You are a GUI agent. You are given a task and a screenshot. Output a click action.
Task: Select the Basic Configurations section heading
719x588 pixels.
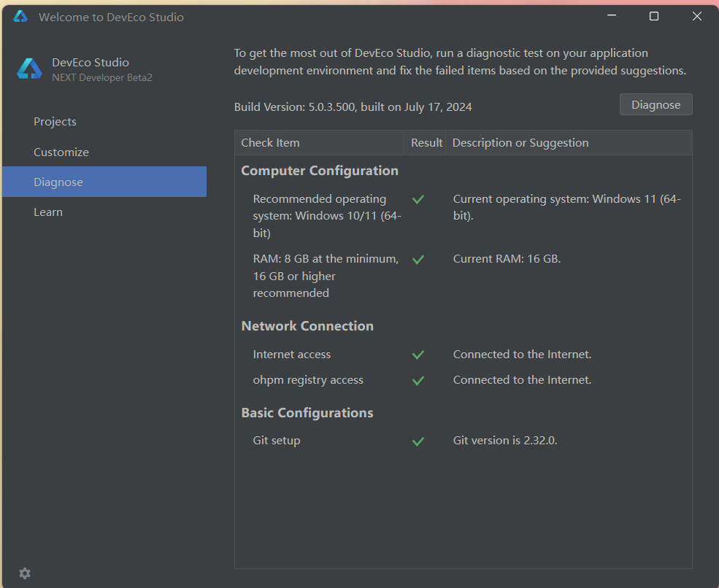[x=307, y=412]
